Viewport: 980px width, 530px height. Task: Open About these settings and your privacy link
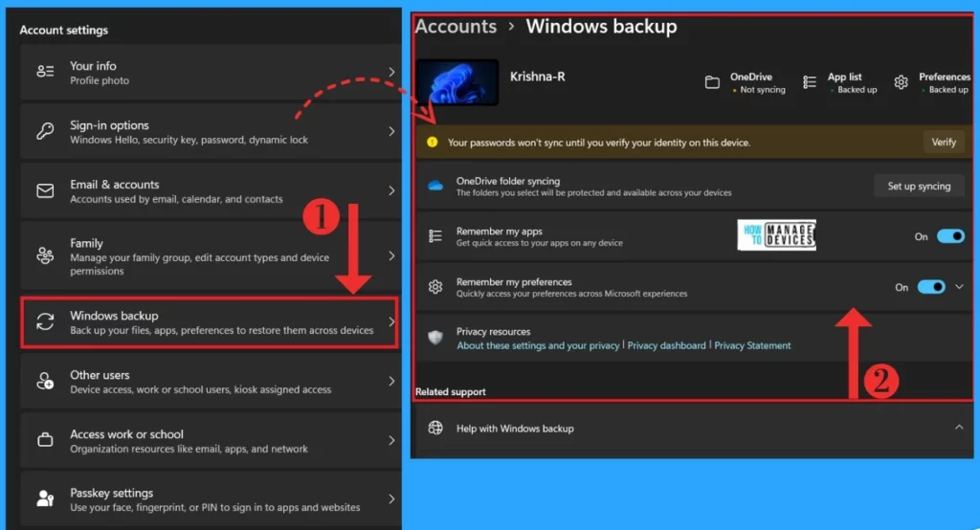[538, 345]
